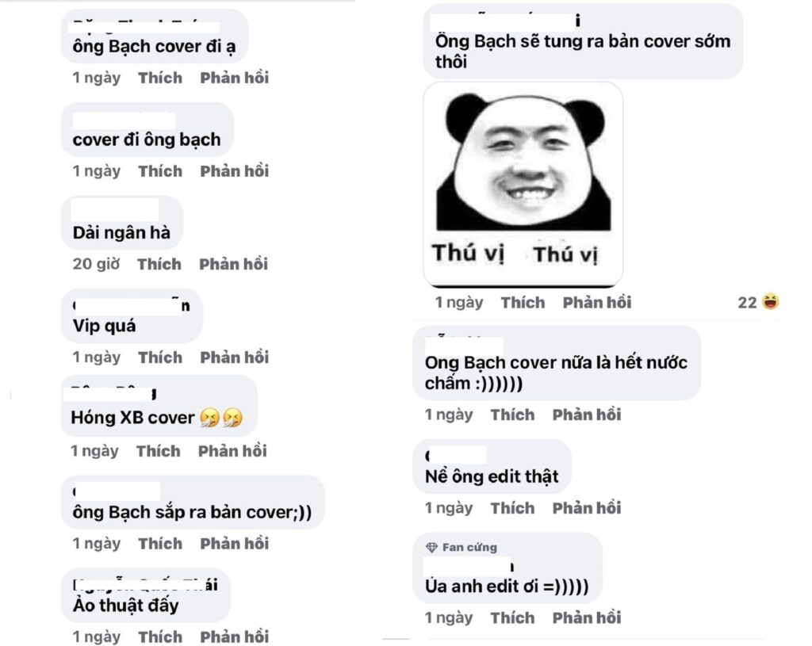
Task: Reply to the 'Vip quá' comment
Action: coord(234,357)
